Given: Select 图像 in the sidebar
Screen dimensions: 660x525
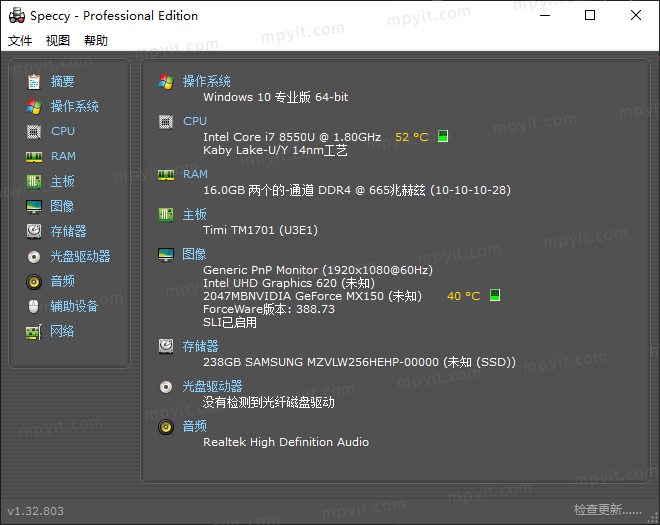Looking at the screenshot, I should [x=62, y=206].
